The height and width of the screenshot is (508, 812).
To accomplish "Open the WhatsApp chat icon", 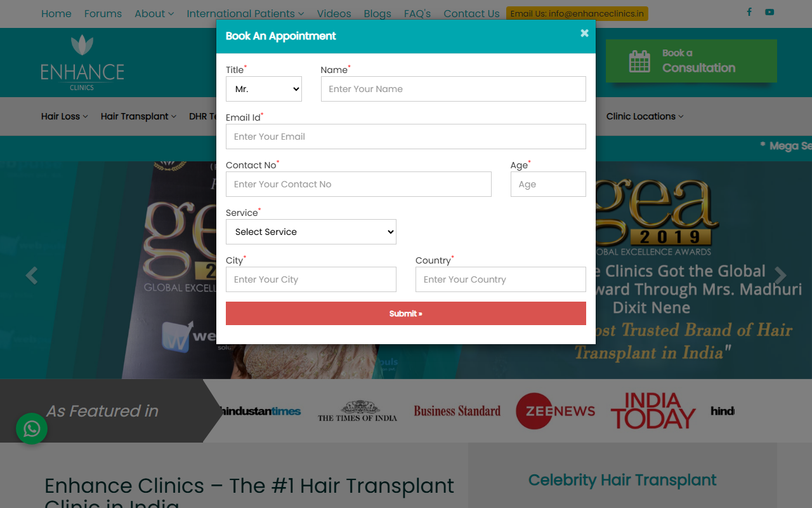I will point(32,429).
